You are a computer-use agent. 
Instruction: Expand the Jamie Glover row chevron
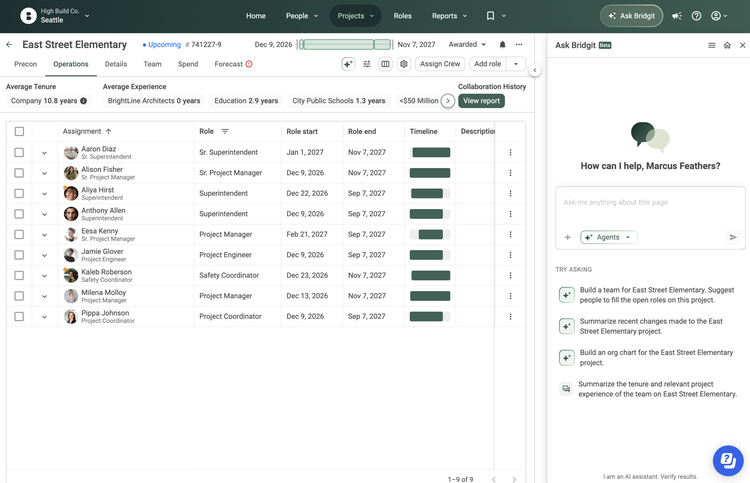pyautogui.click(x=44, y=255)
